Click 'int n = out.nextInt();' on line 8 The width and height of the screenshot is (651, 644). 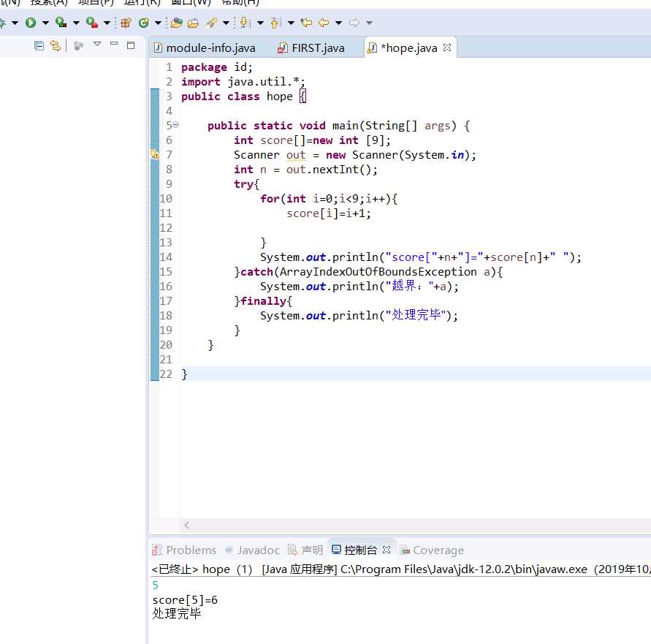305,170
